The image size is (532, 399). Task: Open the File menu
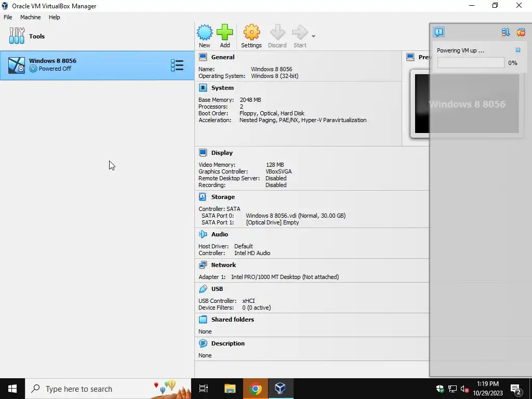(x=8, y=17)
